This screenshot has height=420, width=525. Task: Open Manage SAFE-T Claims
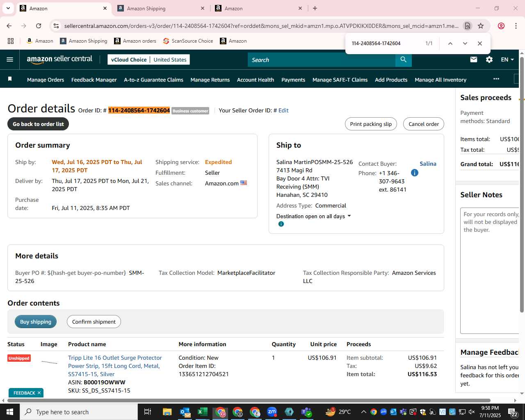point(340,80)
